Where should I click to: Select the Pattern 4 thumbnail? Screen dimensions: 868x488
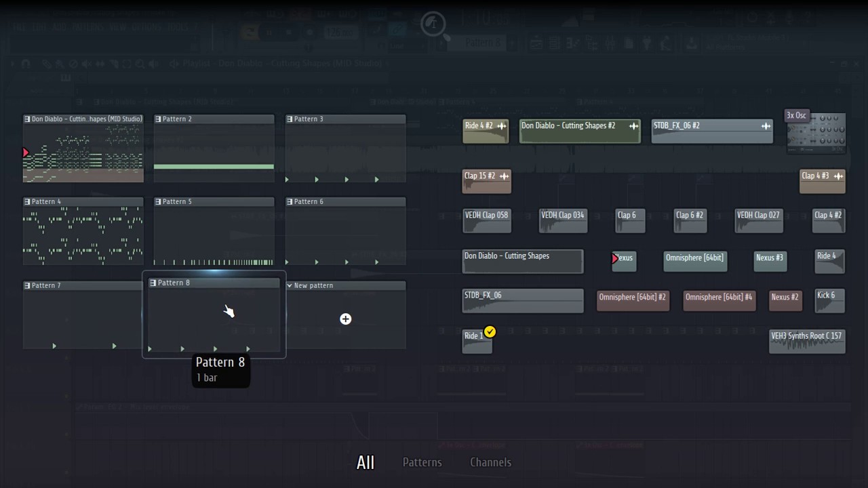pyautogui.click(x=83, y=231)
